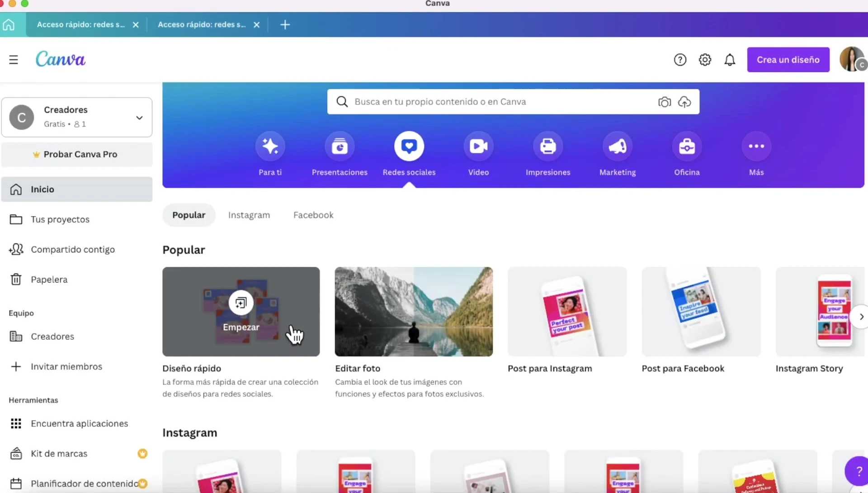Click the Planificador de contenido crown badge
The image size is (868, 493).
[143, 484]
